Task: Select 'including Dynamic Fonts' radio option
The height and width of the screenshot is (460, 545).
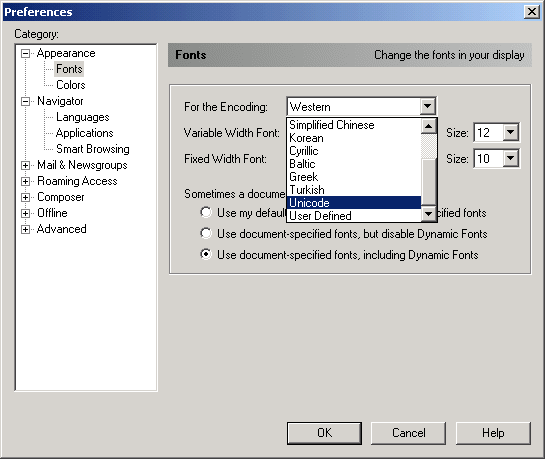Action: click(x=206, y=255)
